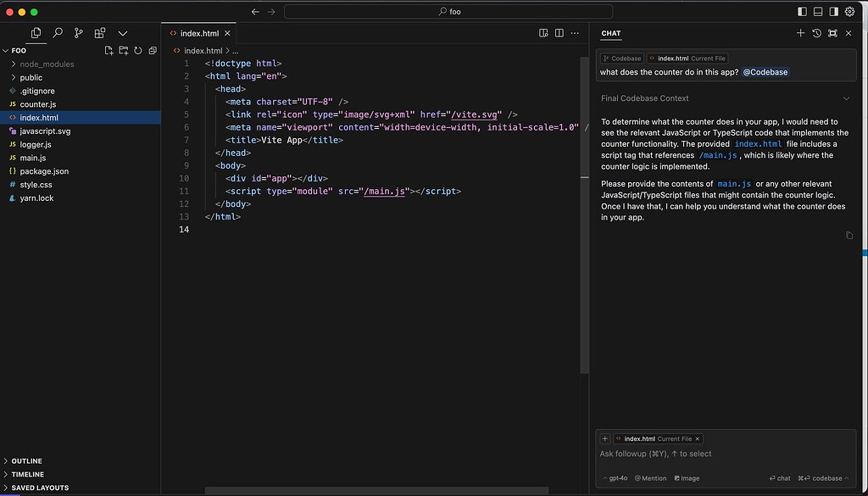The image size is (868, 496).
Task: Toggle the secondary sidebar visibility
Action: (x=832, y=11)
